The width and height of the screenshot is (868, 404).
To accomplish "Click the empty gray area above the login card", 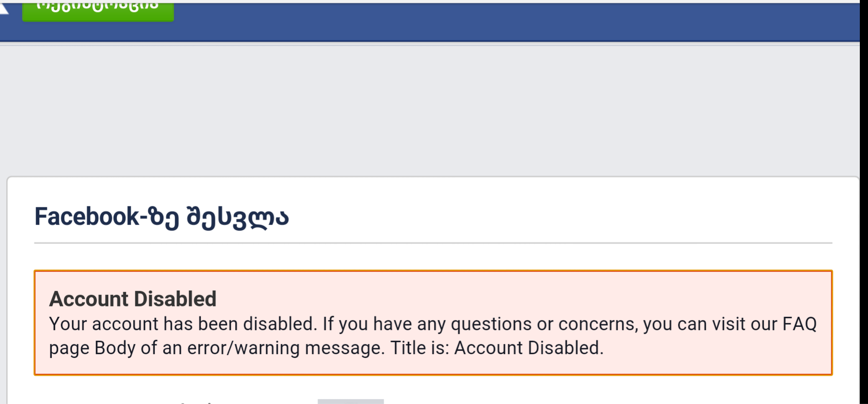I will [431, 110].
